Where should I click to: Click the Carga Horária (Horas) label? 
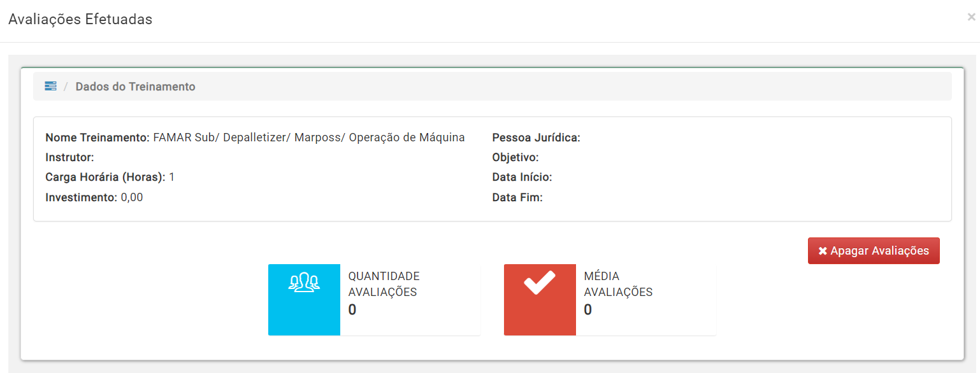pyautogui.click(x=106, y=177)
